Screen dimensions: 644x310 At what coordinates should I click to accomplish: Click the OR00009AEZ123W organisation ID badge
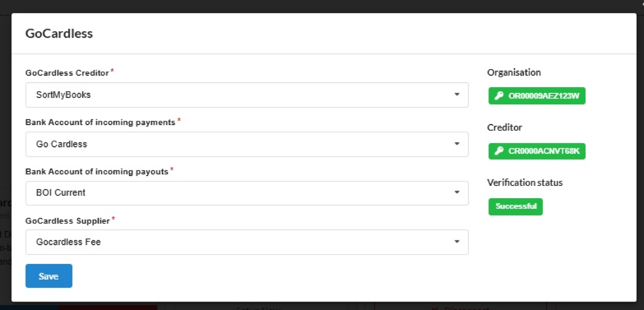point(537,96)
